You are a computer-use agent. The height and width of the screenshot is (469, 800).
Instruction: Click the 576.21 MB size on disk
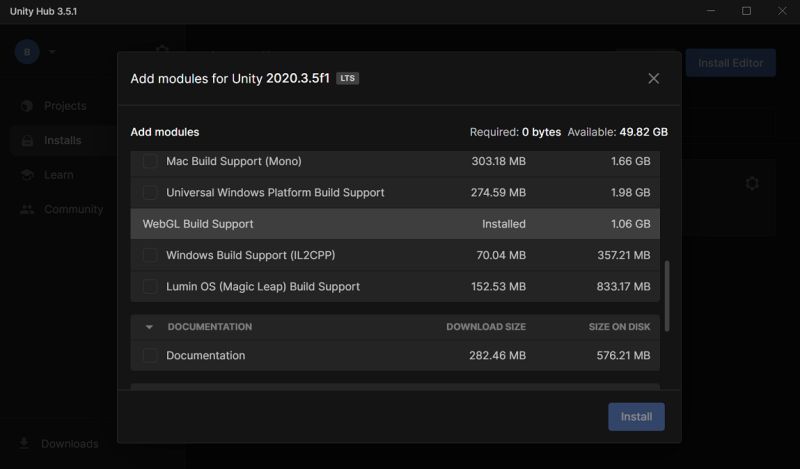coord(623,355)
